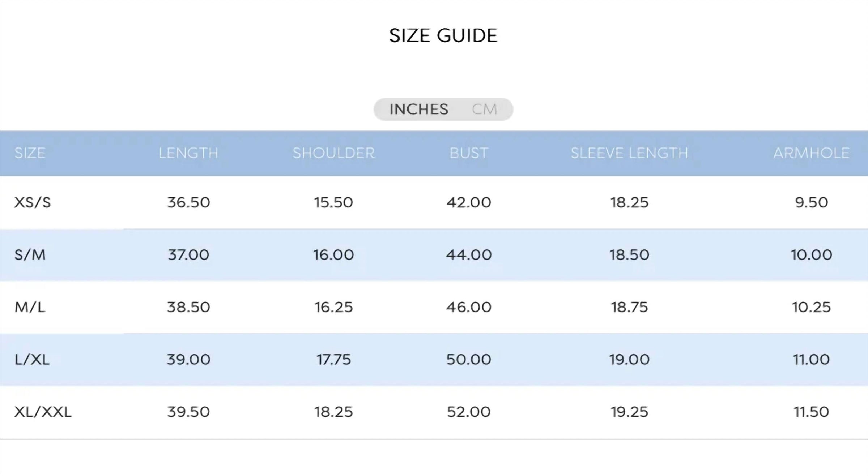The image size is (868, 476).
Task: Select the M/L size row label
Action: point(30,307)
